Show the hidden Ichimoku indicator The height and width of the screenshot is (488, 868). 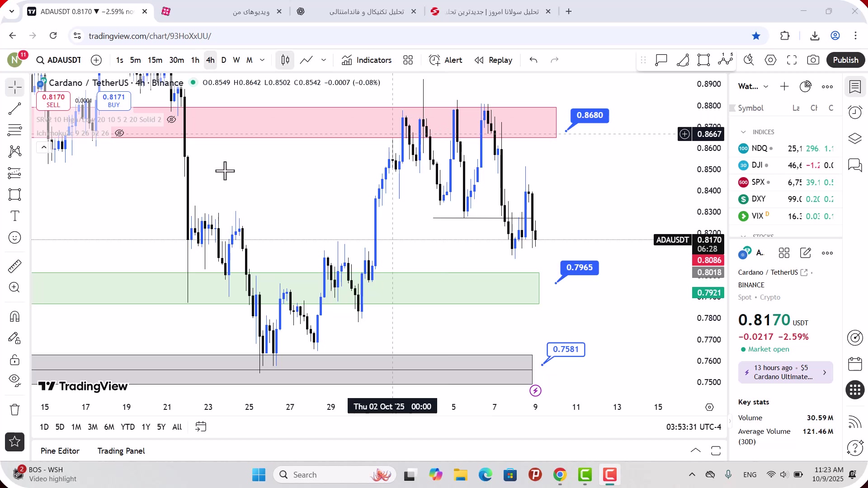119,133
